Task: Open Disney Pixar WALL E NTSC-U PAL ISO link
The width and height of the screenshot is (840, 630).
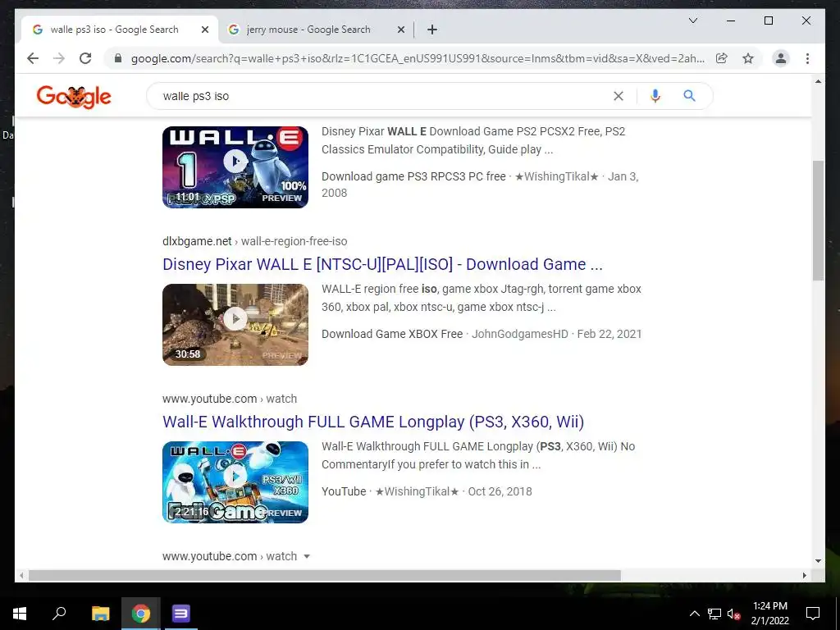Action: tap(382, 264)
